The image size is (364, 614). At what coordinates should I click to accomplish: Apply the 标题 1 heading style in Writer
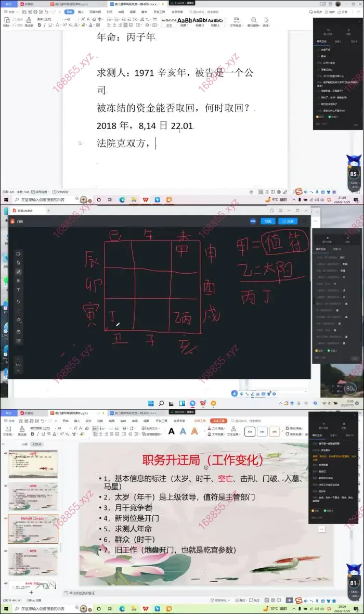pyautogui.click(x=185, y=22)
